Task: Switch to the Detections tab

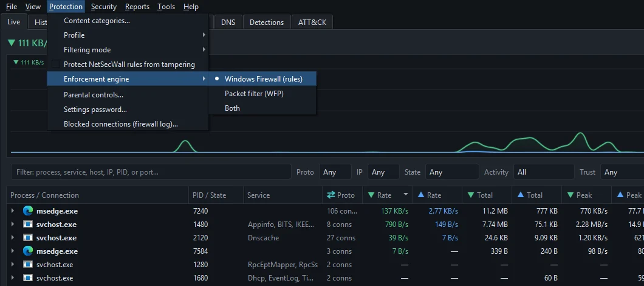Action: click(267, 23)
